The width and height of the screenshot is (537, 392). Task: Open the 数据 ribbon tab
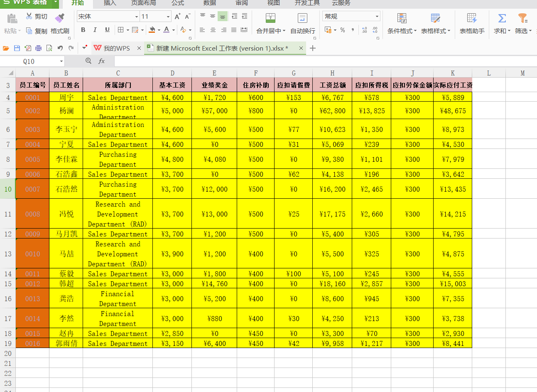[x=210, y=3]
